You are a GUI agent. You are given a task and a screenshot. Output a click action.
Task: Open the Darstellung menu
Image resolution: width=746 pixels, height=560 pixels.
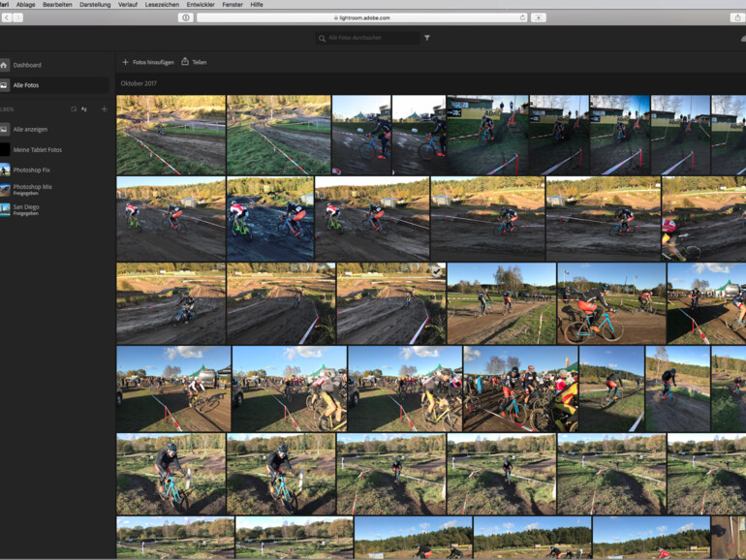coord(95,4)
